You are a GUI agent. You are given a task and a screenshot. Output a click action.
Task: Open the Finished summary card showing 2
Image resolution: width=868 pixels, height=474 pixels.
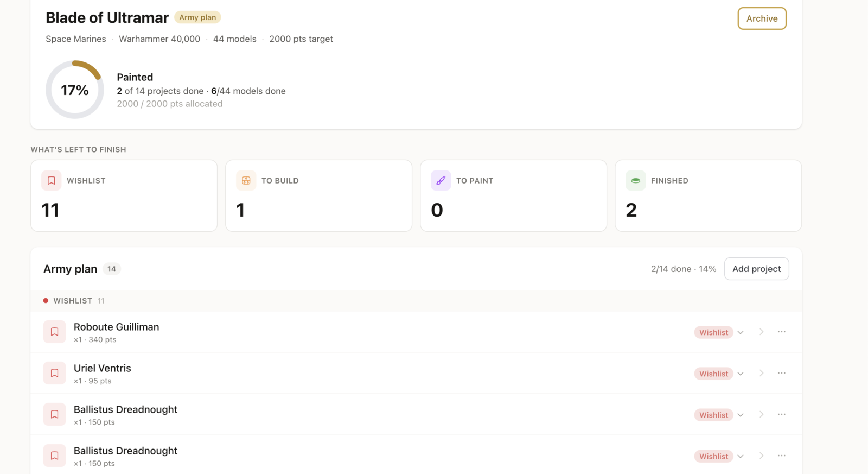[708, 195]
